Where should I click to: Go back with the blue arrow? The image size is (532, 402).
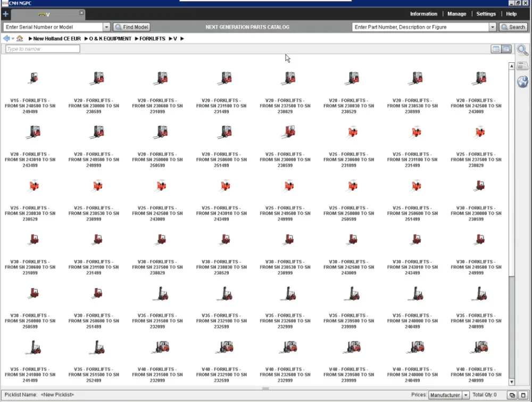[6, 38]
